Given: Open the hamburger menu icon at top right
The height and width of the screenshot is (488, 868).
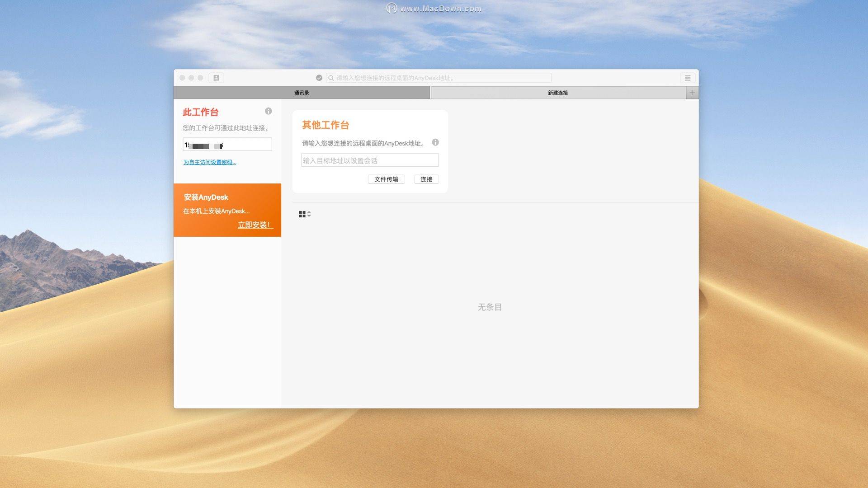Looking at the screenshot, I should click(x=688, y=78).
